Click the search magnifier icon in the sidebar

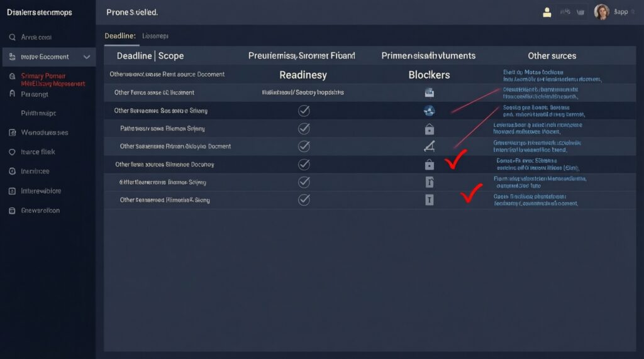point(11,37)
